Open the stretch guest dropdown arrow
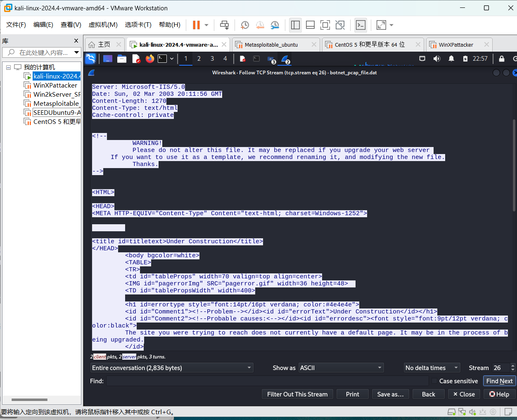Image resolution: width=517 pixels, height=420 pixels. click(x=391, y=25)
